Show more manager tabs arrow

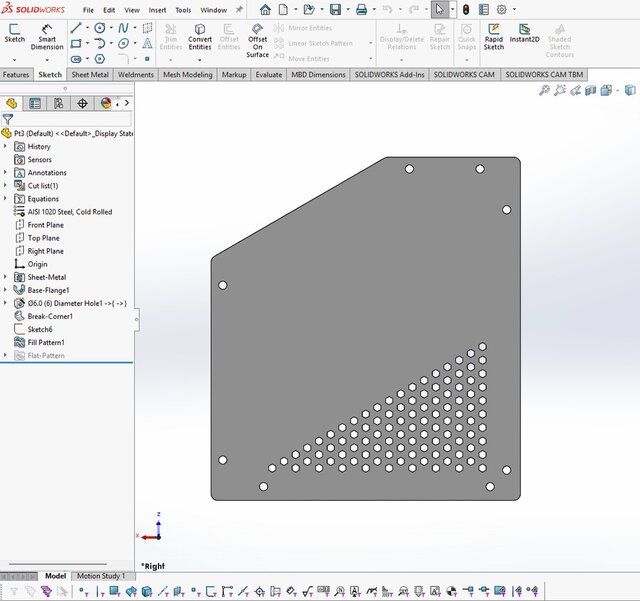pos(127,103)
